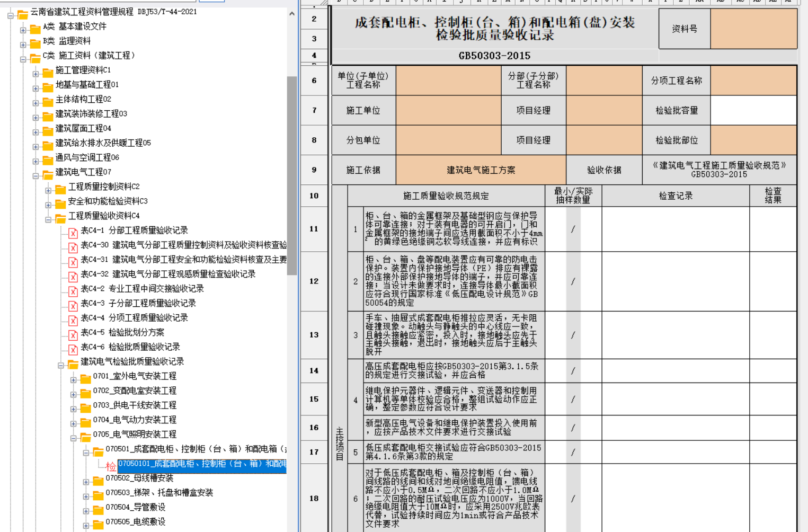Viewport: 808px width, 532px height.
Task: Click the folder icon of 云南省建筑工程资料管理规程
Action: (x=23, y=14)
